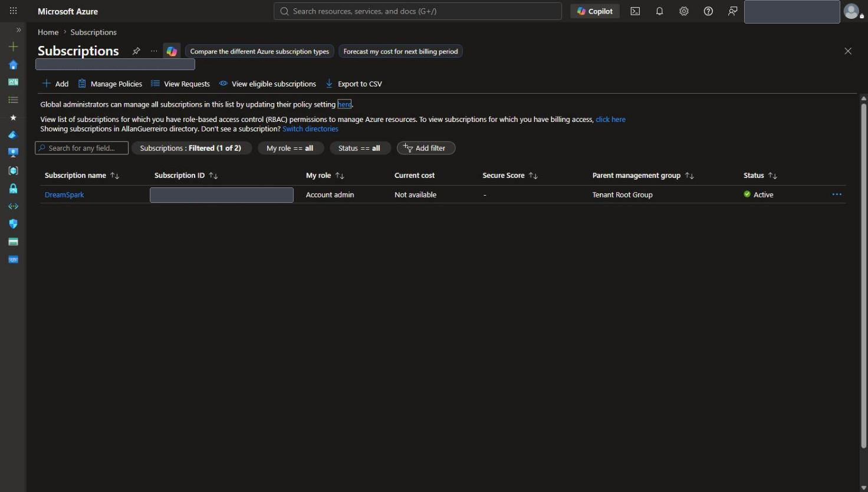The image size is (868, 492).
Task: Click the colorful Copilot icon beside title
Action: (172, 51)
